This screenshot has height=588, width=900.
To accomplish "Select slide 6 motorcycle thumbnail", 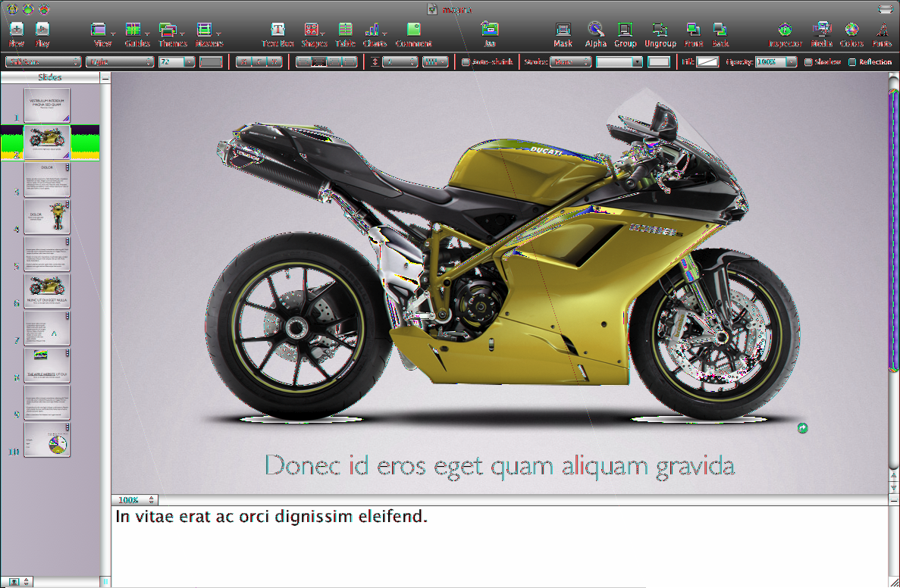I will [x=47, y=291].
